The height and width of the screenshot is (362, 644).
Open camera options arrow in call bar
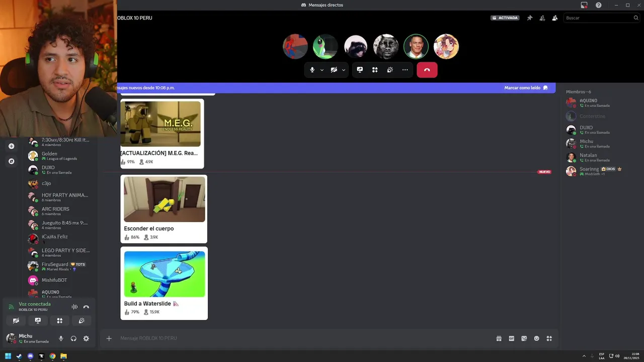tap(344, 70)
